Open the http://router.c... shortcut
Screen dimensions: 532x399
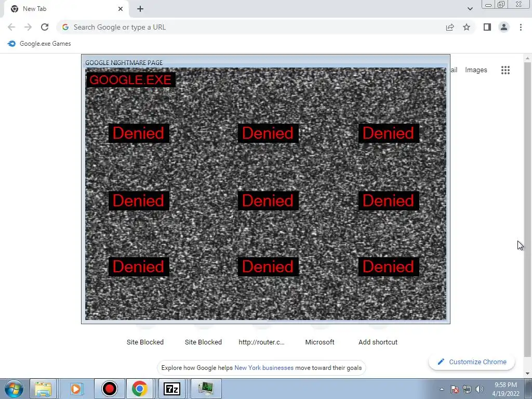coord(262,342)
